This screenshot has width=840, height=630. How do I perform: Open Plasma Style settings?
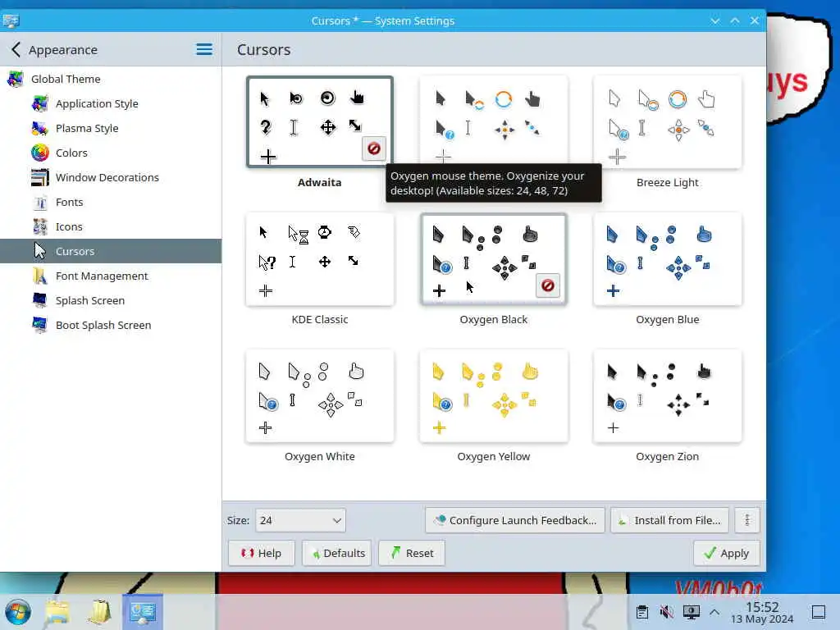point(111,128)
